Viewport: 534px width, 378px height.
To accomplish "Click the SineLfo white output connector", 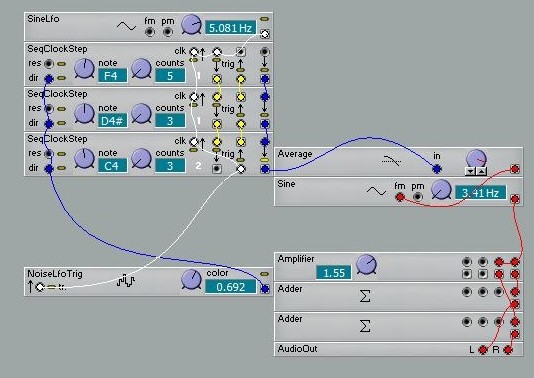I will [265, 34].
